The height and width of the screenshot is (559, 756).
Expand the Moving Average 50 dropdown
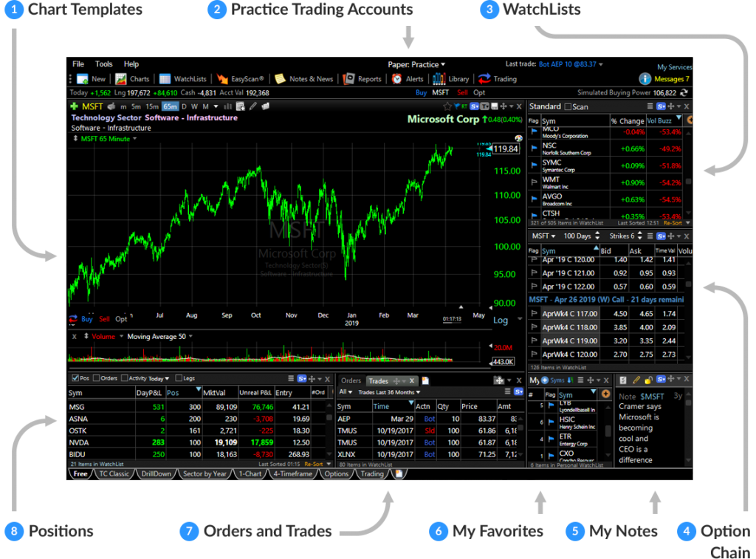coord(190,337)
